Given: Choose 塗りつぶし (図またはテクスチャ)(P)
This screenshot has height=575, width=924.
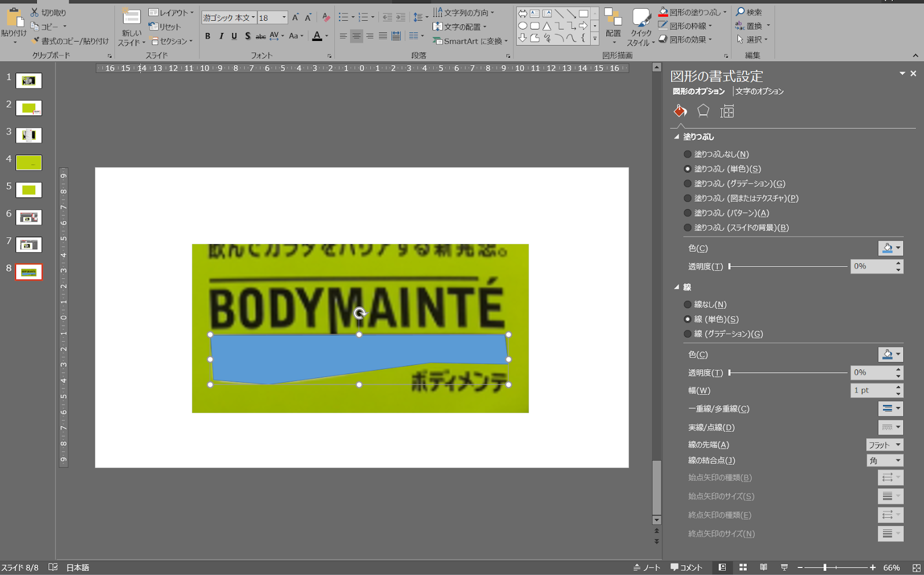Looking at the screenshot, I should (x=741, y=198).
